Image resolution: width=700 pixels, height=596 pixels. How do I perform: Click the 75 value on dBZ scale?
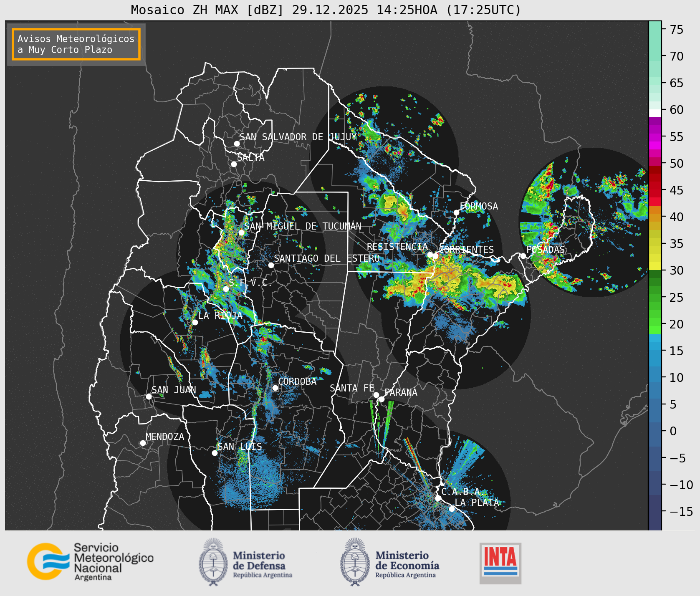pos(677,30)
